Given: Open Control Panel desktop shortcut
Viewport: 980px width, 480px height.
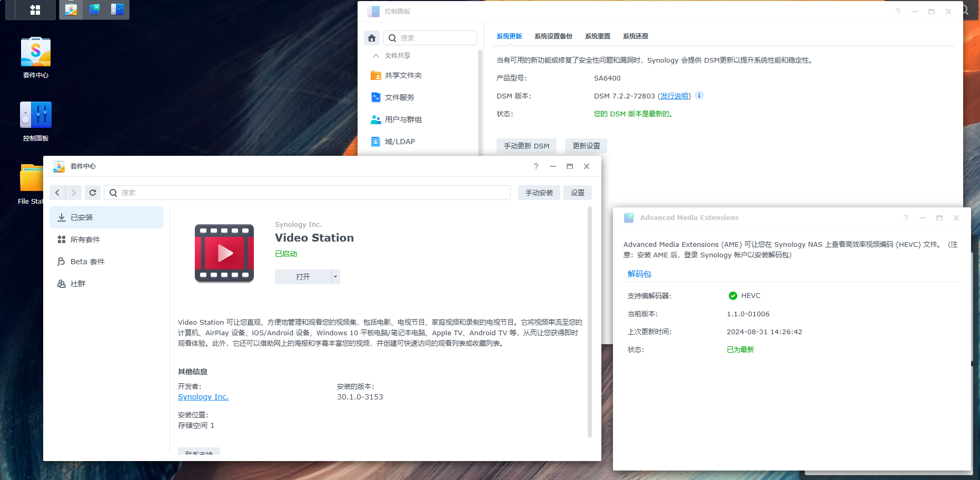Looking at the screenshot, I should 36,115.
